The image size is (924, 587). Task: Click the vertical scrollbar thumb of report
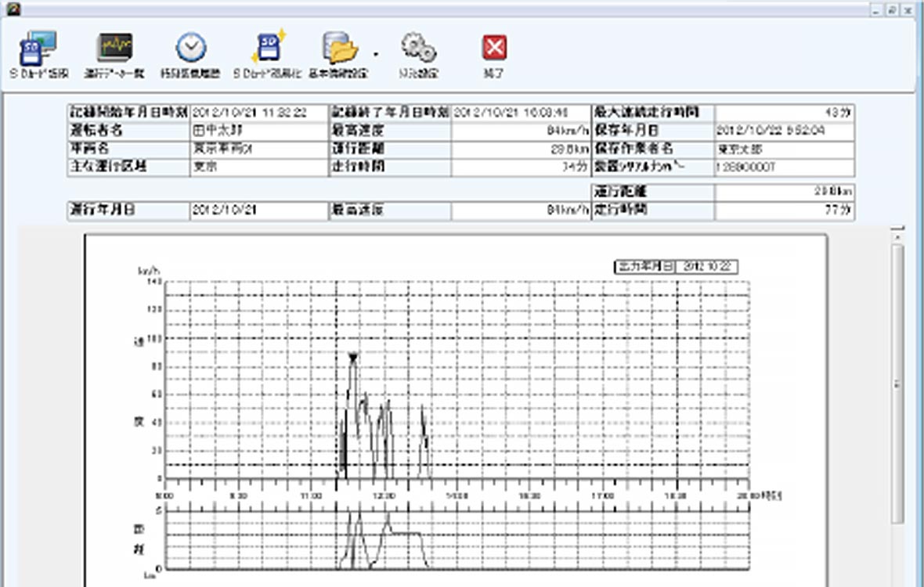click(x=897, y=384)
